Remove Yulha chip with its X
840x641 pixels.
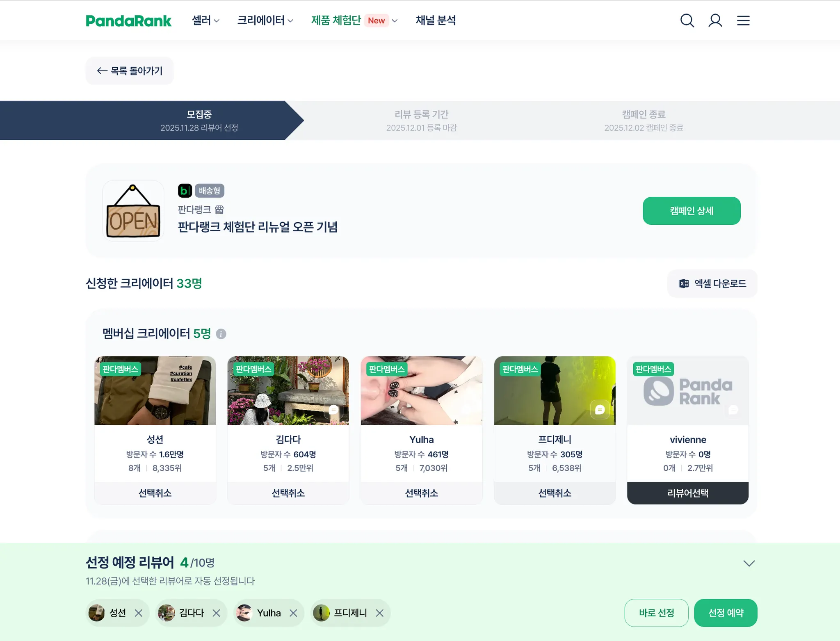[x=293, y=613]
